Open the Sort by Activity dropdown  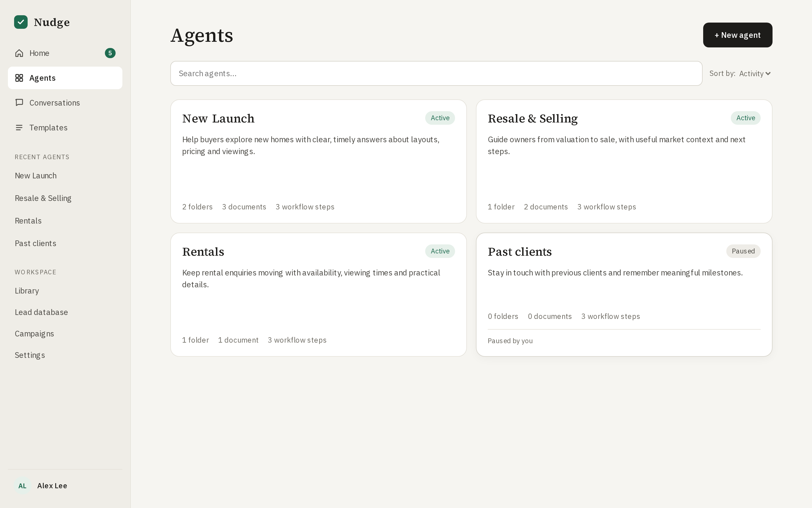pos(754,74)
